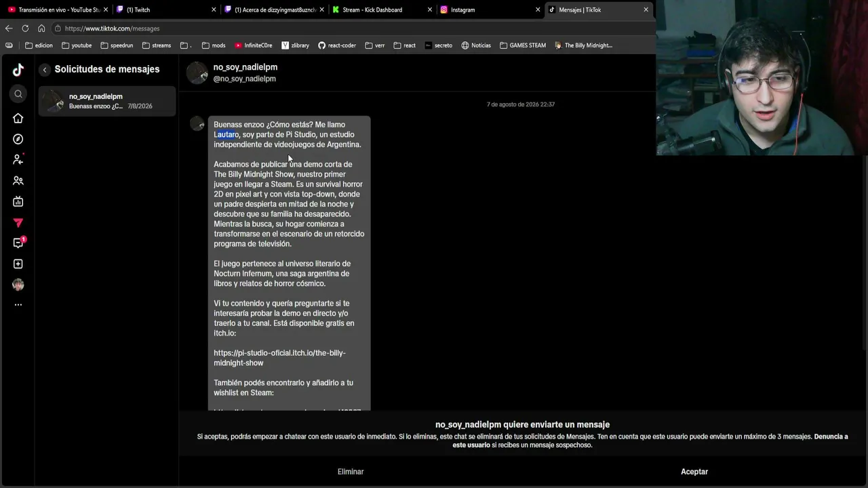Open the LIVE icon in sidebar
The width and height of the screenshot is (868, 488).
pyautogui.click(x=18, y=201)
